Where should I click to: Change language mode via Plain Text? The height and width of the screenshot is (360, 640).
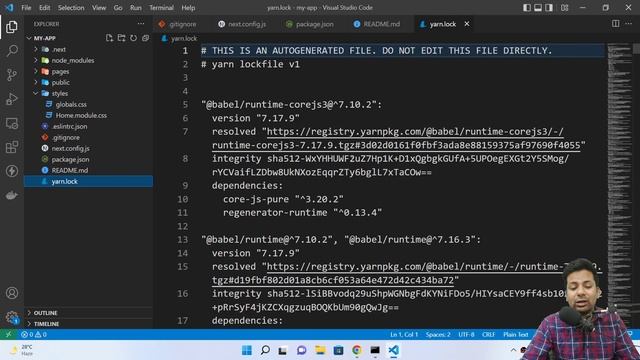516,334
